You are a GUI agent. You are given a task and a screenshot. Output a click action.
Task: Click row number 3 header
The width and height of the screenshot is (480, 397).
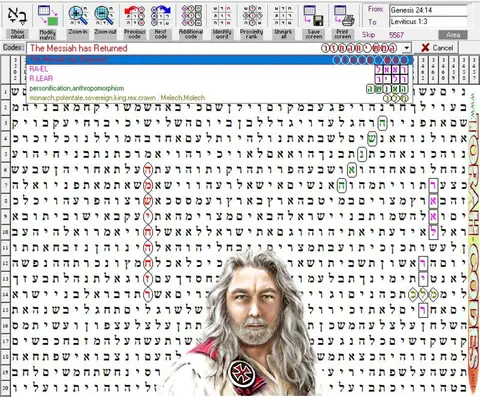6,123
